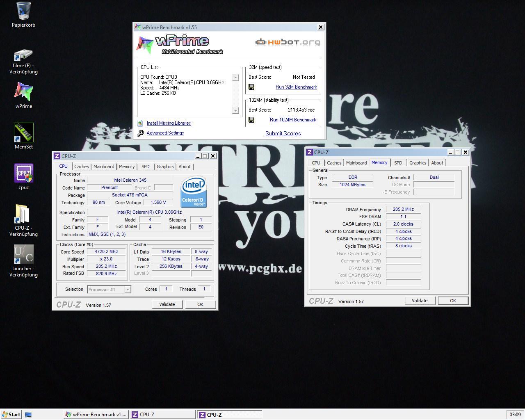Click the Core Voltage value 1.568 V
This screenshot has height=420, width=525.
(x=158, y=202)
